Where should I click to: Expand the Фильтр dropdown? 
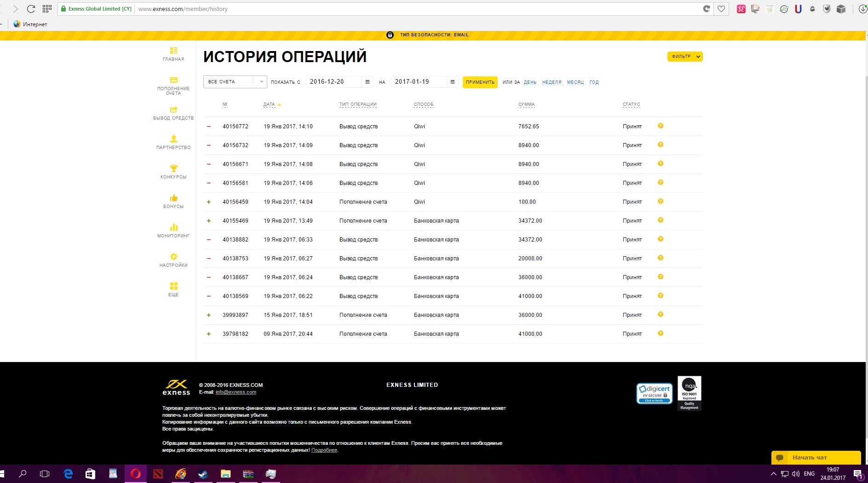click(685, 57)
